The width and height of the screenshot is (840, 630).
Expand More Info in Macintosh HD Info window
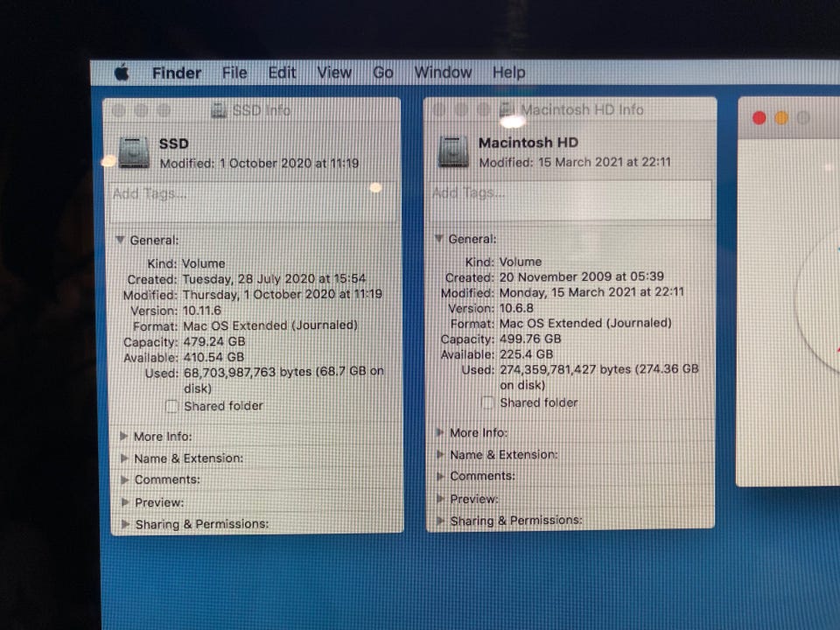[x=440, y=432]
